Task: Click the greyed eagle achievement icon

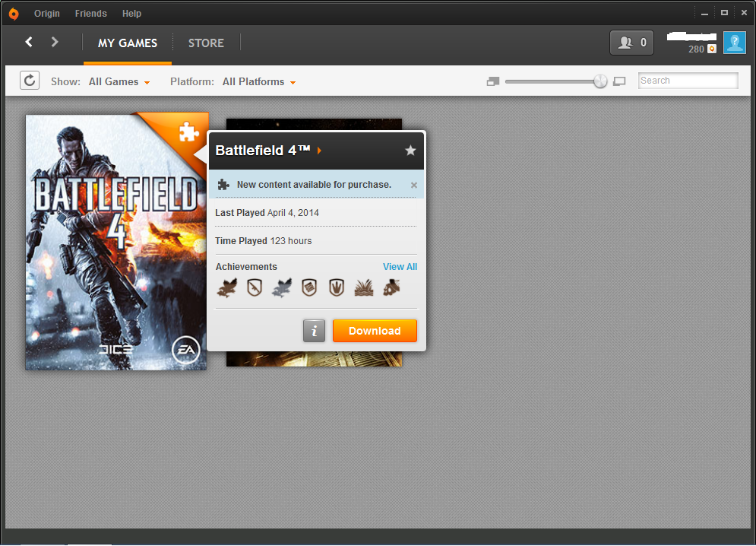Action: (282, 287)
